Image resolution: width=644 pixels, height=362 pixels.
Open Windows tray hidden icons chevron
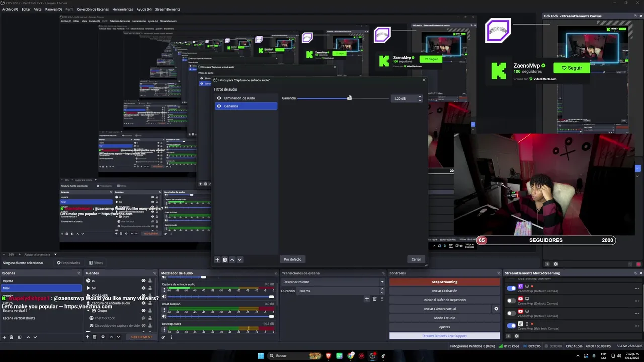pos(578,356)
